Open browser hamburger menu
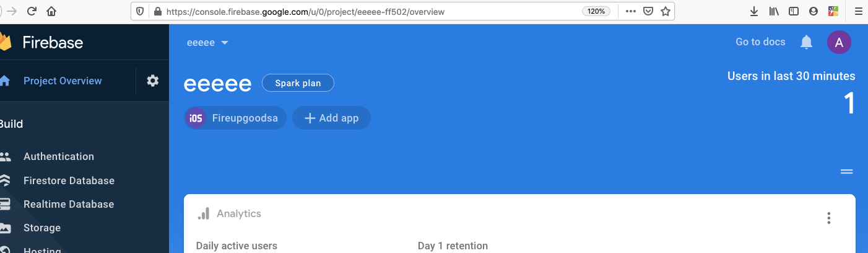The height and width of the screenshot is (253, 868). [x=858, y=11]
